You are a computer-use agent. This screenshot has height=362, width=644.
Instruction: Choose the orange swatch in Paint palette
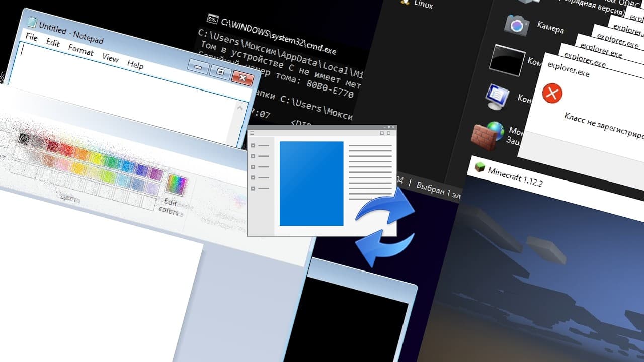[x=82, y=154]
